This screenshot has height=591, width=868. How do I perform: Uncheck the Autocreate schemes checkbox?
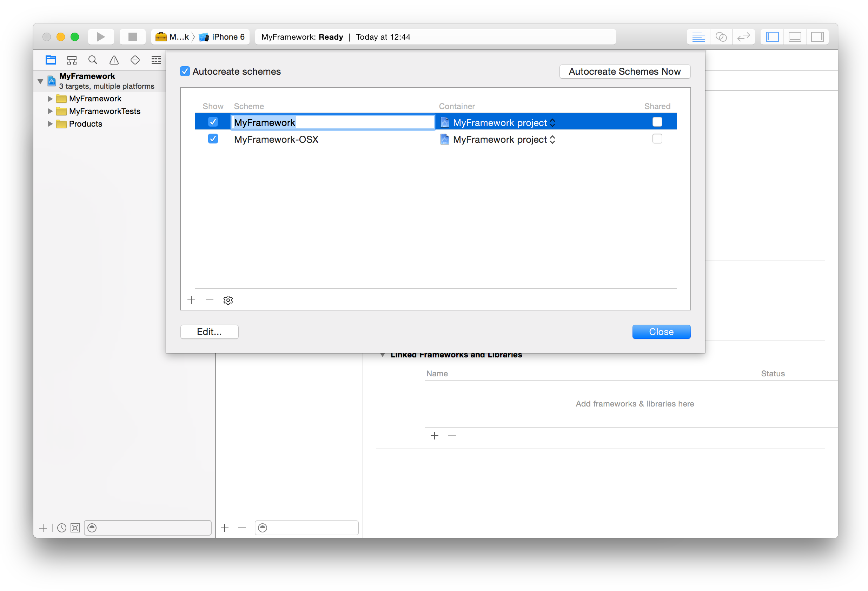click(185, 71)
